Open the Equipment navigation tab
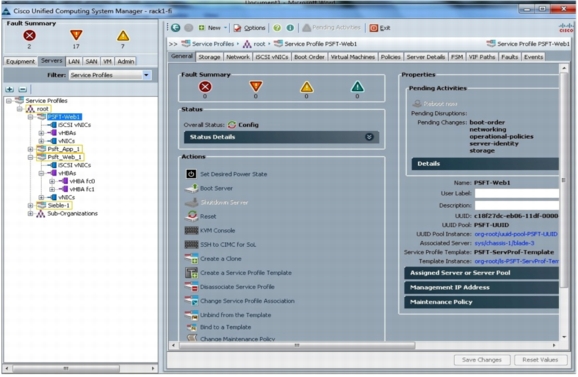The height and width of the screenshot is (377, 578). [x=20, y=62]
